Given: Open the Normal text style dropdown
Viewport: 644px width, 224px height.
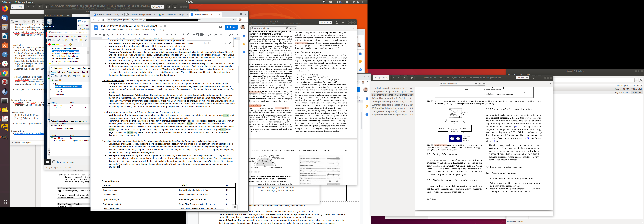Looking at the screenshot, I should [x=134, y=35].
